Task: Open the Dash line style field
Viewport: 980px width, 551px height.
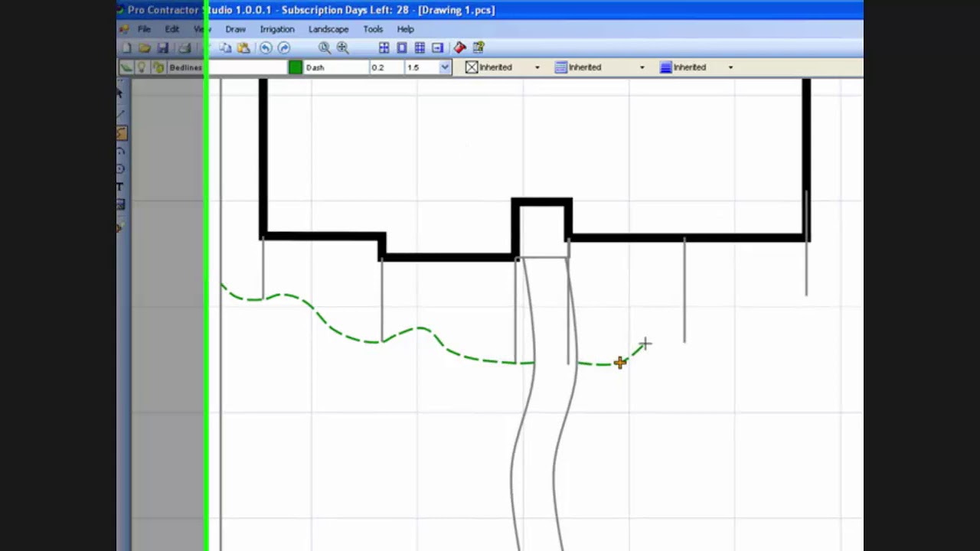Action: pos(335,67)
